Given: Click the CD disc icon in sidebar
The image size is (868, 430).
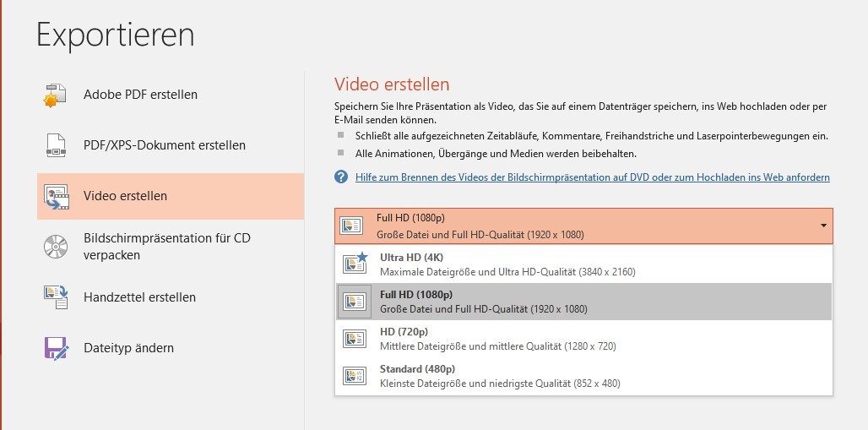Looking at the screenshot, I should [56, 247].
